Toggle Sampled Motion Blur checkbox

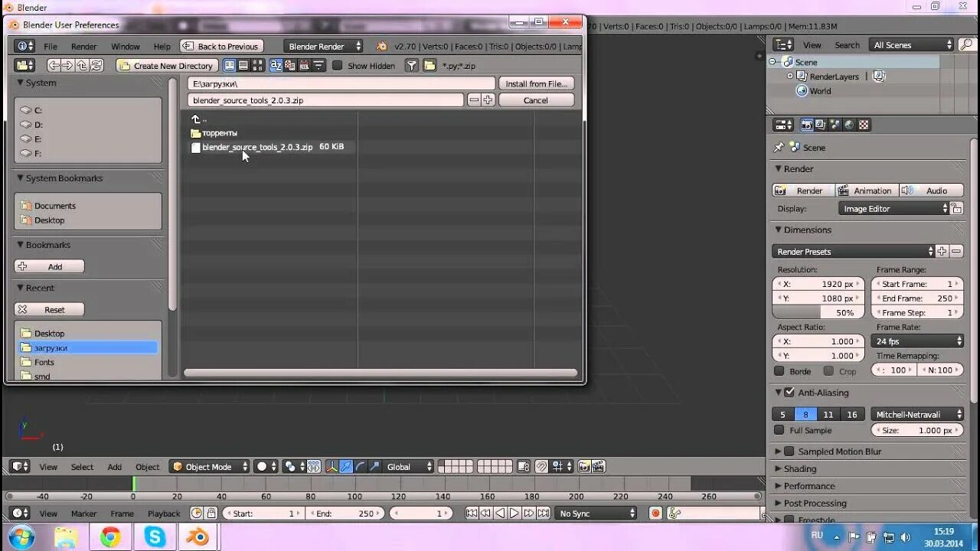(789, 452)
